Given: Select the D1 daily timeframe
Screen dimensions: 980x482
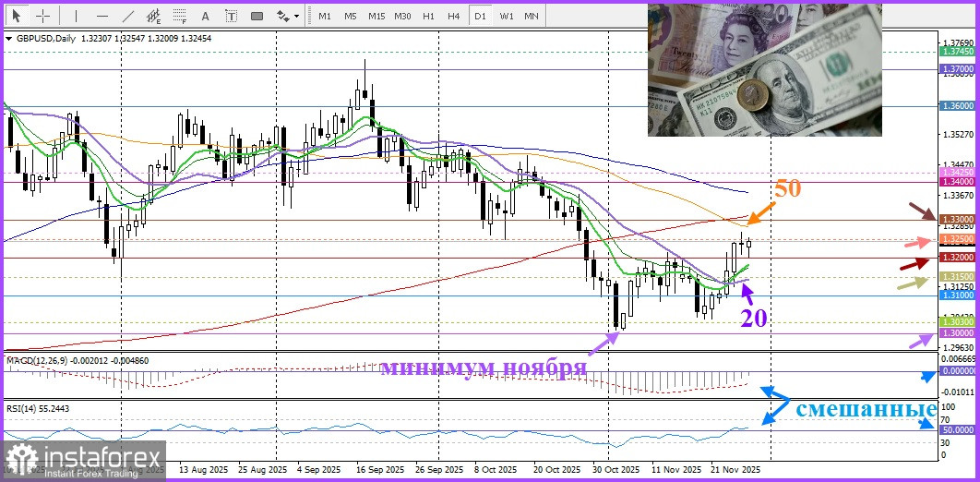Looking at the screenshot, I should [x=480, y=16].
